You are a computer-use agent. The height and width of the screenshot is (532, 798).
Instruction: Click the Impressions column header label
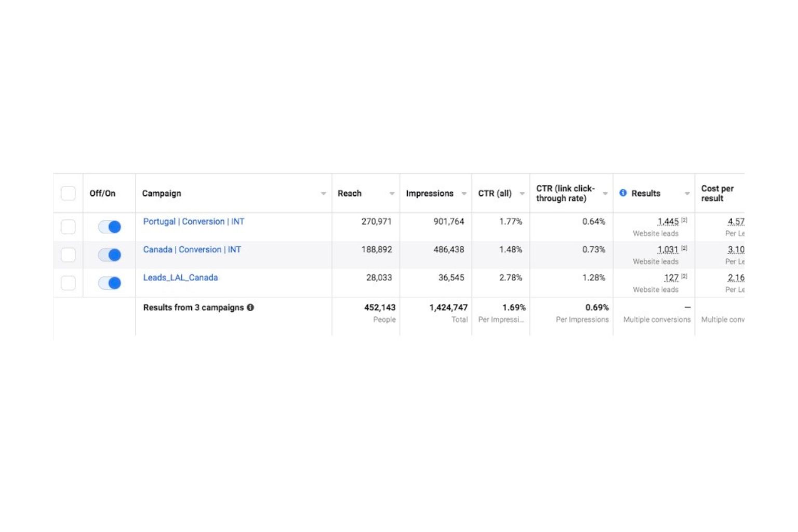[430, 193]
